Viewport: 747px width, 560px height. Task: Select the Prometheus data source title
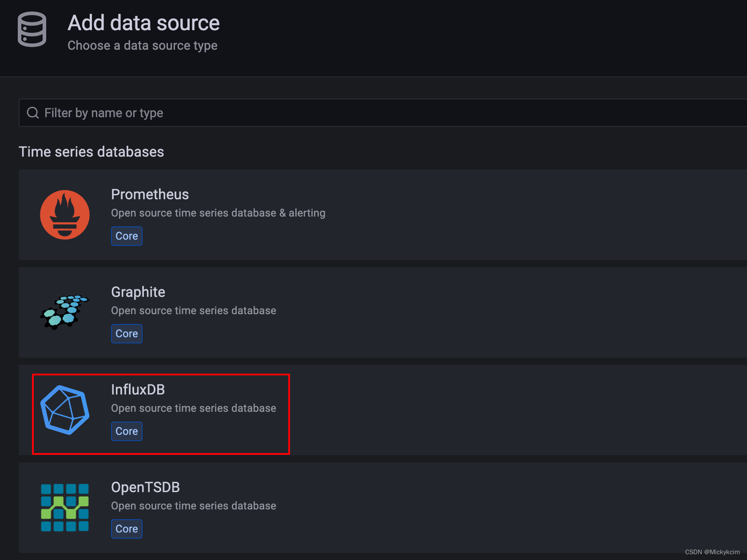(150, 194)
